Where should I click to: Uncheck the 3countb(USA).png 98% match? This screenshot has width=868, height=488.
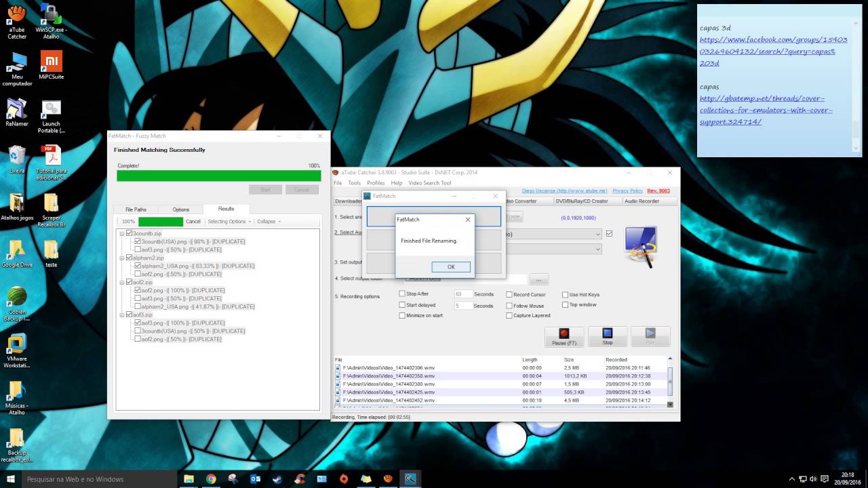138,241
